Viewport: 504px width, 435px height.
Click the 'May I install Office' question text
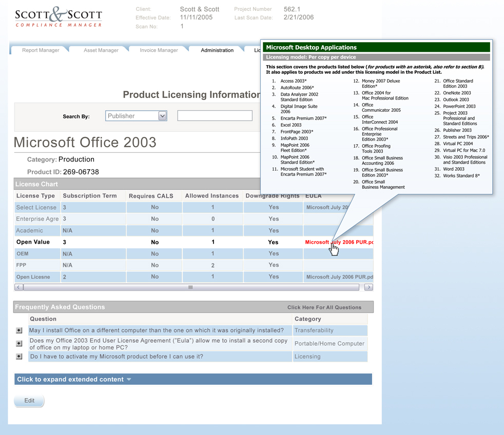coord(157,330)
